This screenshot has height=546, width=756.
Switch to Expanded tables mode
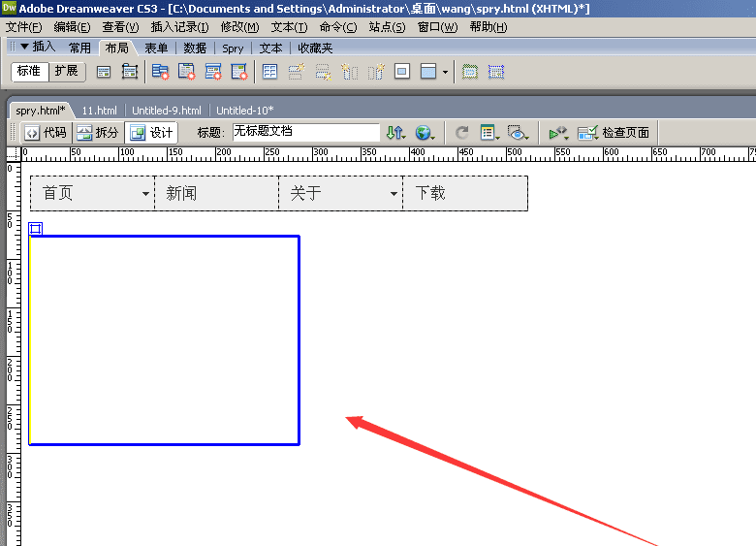(67, 72)
